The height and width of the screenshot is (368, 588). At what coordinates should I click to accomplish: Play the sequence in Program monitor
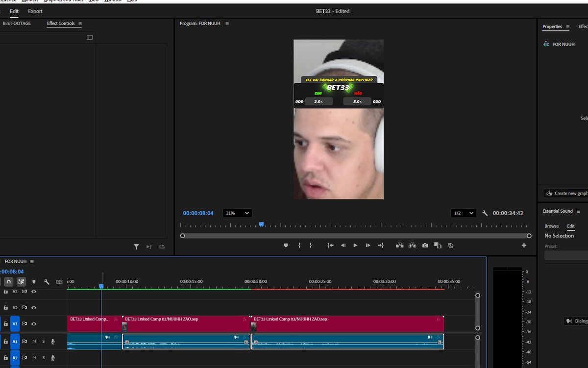click(x=355, y=245)
